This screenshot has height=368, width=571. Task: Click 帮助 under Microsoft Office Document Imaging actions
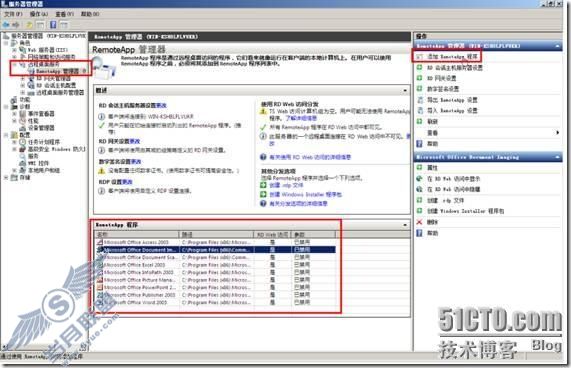pyautogui.click(x=432, y=233)
